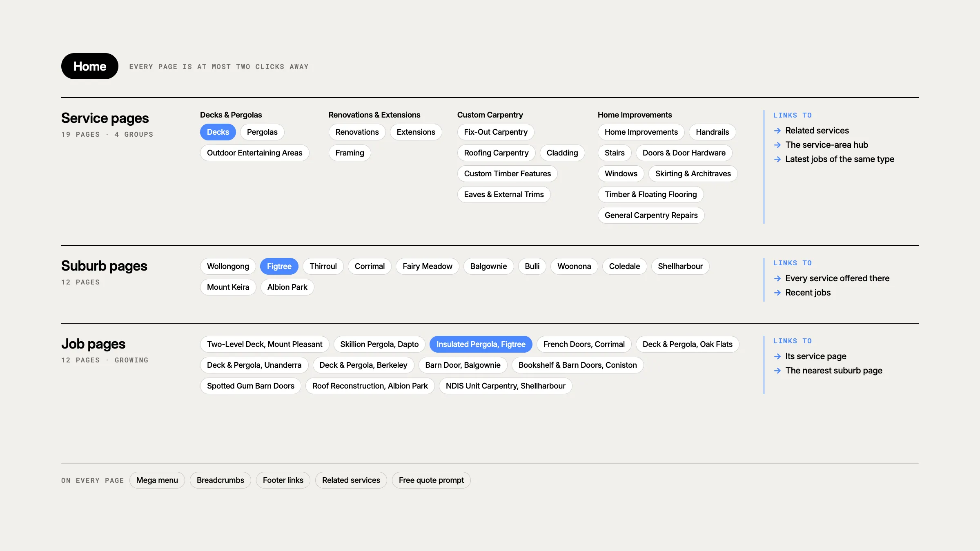Select Eaves & External Trims
The height and width of the screenshot is (551, 980).
504,194
